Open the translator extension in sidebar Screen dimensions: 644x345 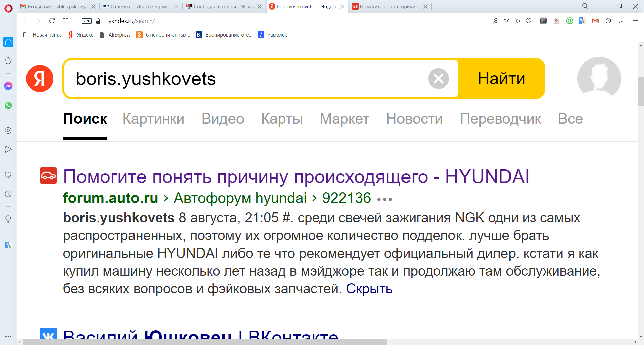(x=8, y=245)
